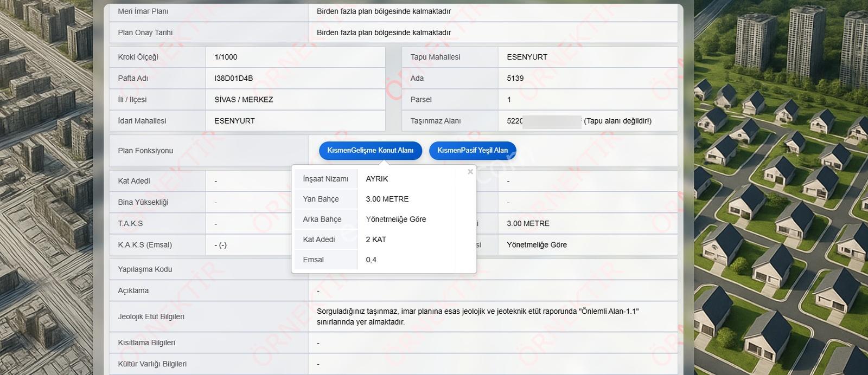Select 'Kat Adedi' label in the main table
This screenshot has height=375, width=868.
(x=134, y=181)
